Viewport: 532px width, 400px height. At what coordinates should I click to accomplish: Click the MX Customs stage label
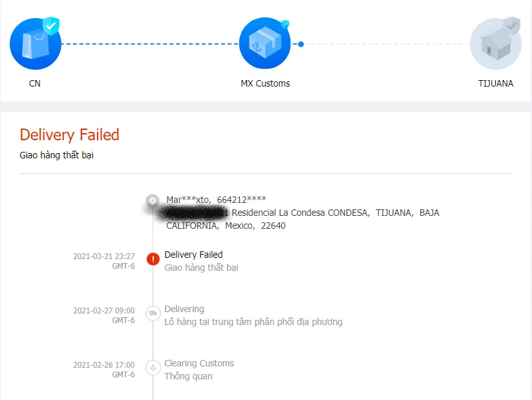265,83
